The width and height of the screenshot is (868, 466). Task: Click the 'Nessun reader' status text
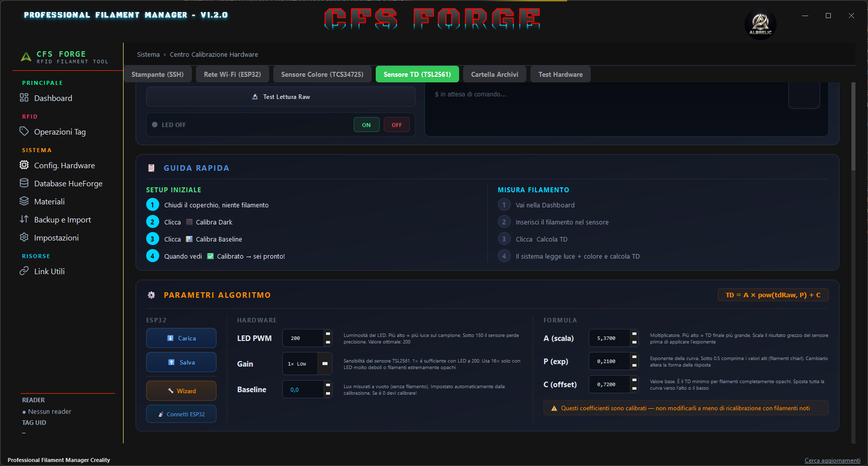pos(50,411)
